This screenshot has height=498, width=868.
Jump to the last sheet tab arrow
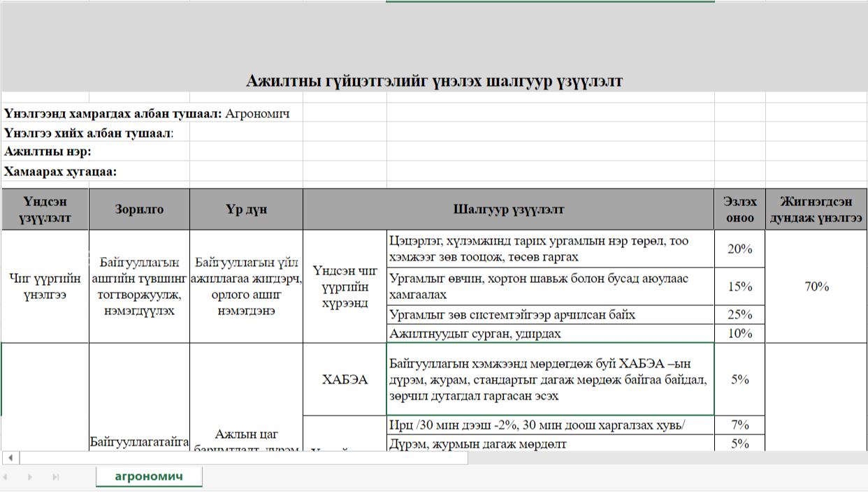[56, 477]
